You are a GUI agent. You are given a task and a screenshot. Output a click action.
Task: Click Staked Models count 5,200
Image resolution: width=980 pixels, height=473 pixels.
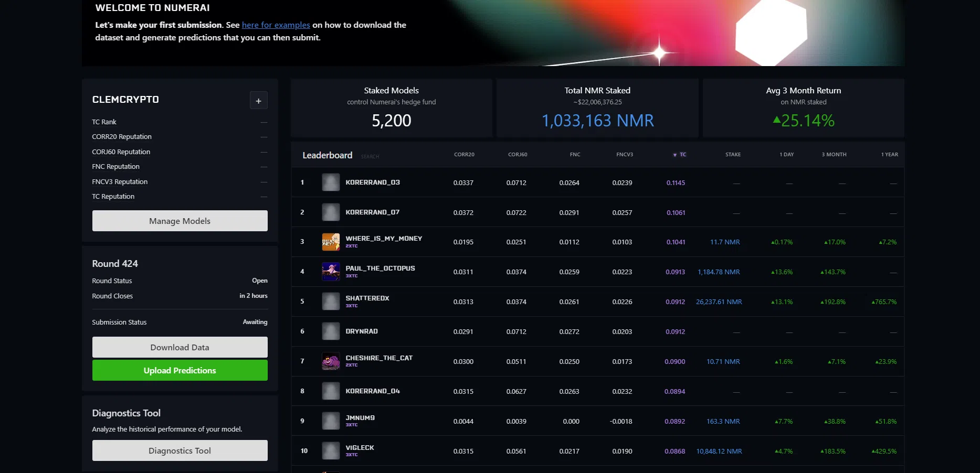392,121
